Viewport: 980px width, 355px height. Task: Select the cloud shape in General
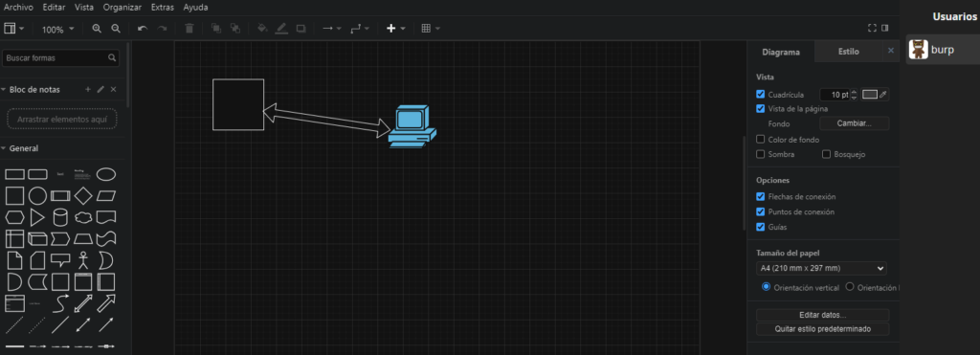83,218
